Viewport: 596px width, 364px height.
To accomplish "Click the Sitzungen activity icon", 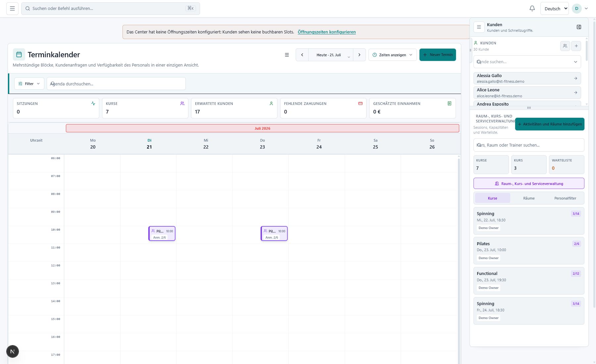I will click(93, 104).
